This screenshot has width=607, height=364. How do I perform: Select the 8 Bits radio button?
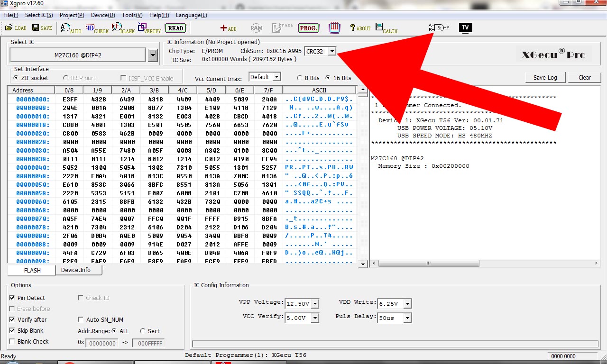click(x=299, y=78)
